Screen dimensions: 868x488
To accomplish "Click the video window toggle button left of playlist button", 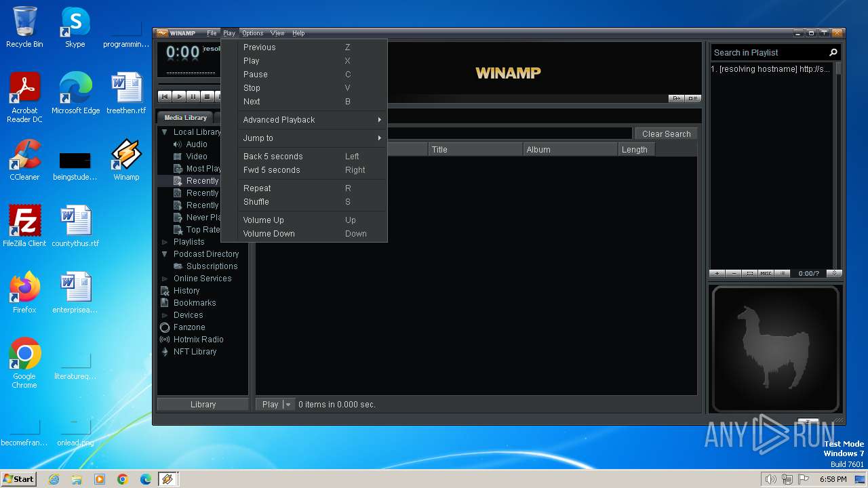I will point(676,98).
